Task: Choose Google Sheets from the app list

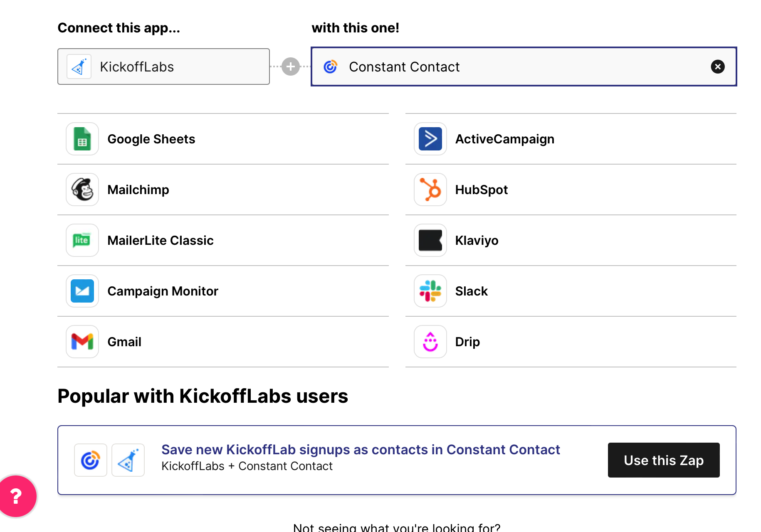Action: click(x=223, y=139)
